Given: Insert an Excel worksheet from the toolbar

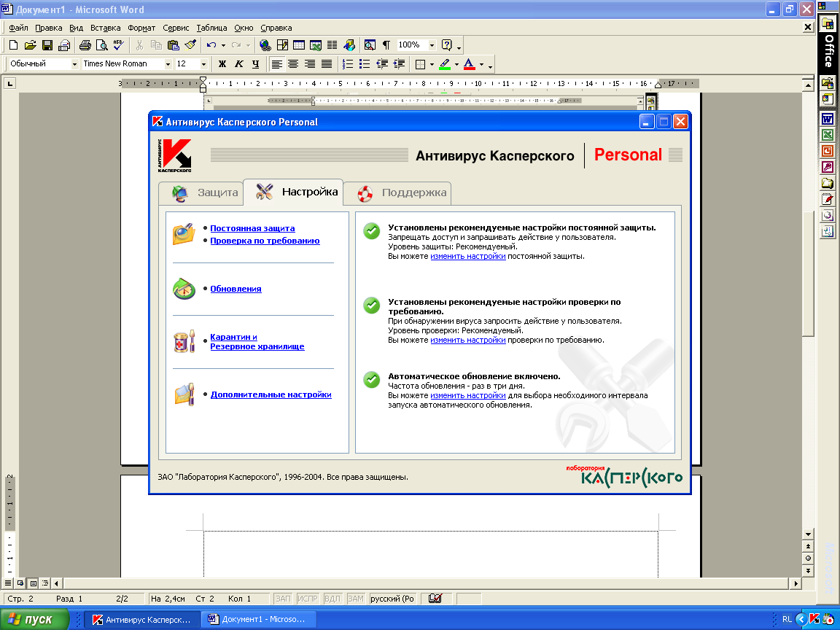Looking at the screenshot, I should pos(316,45).
